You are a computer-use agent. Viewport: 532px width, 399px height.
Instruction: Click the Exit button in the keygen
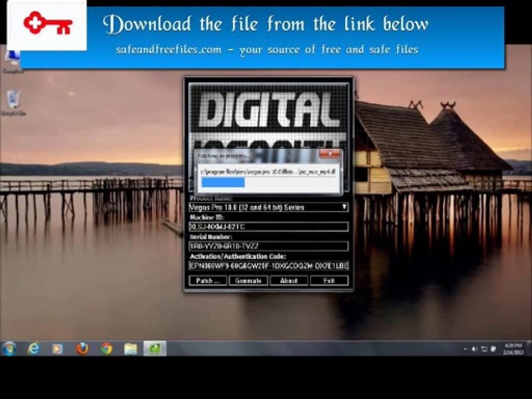pos(329,280)
